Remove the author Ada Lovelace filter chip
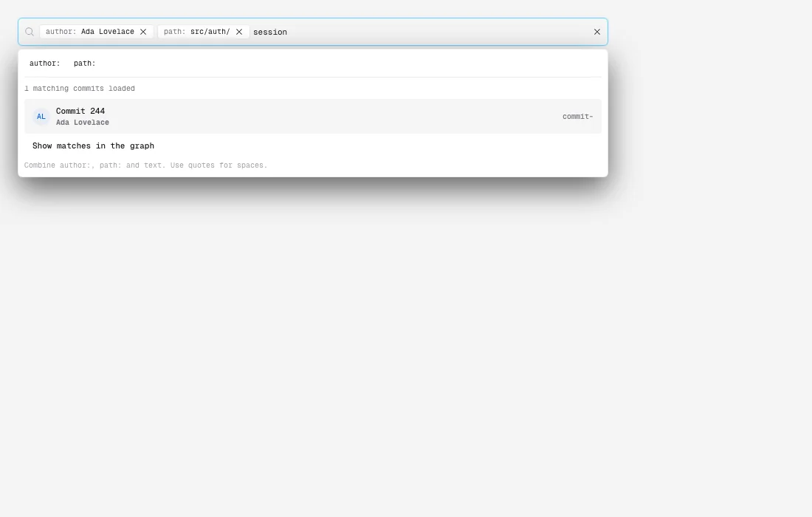 click(x=143, y=32)
